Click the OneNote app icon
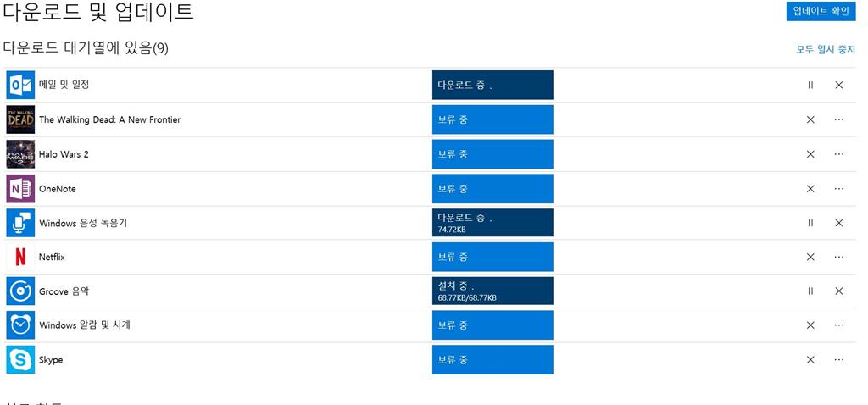 pyautogui.click(x=20, y=189)
